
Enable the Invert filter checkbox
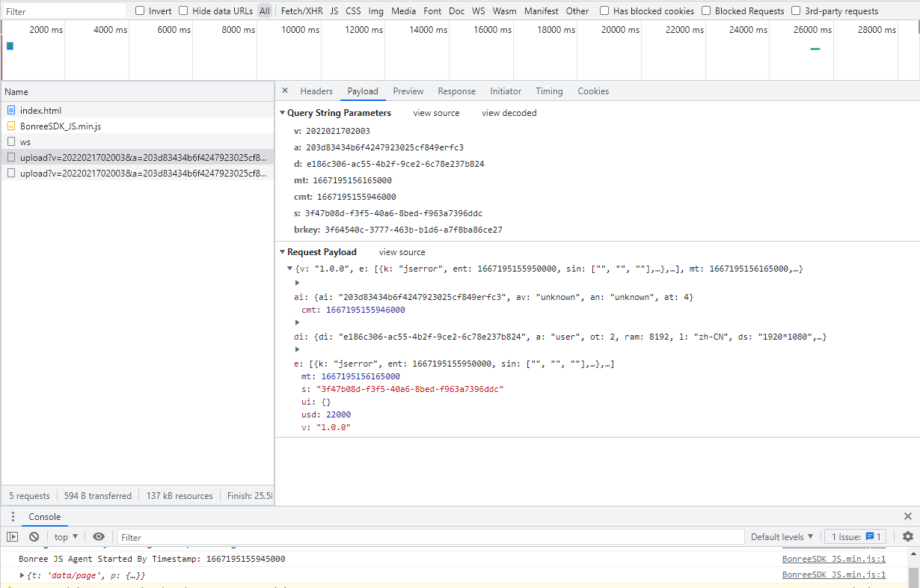click(x=140, y=11)
